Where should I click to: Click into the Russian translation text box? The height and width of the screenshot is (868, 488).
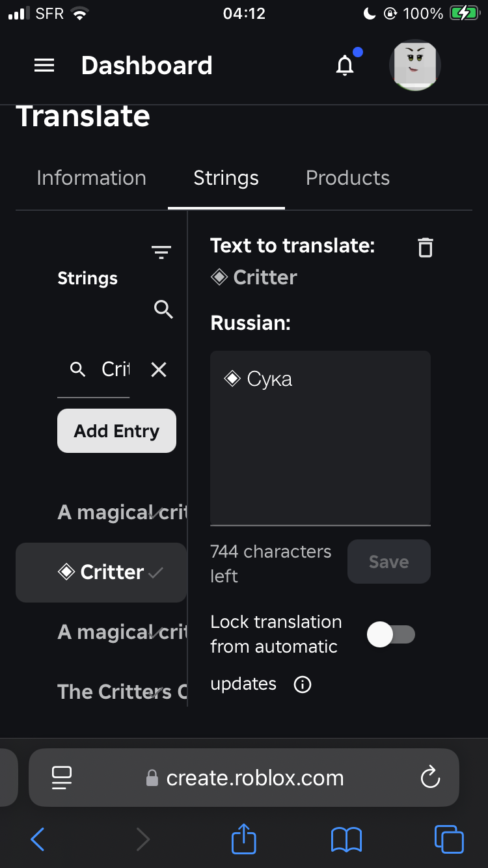click(320, 442)
